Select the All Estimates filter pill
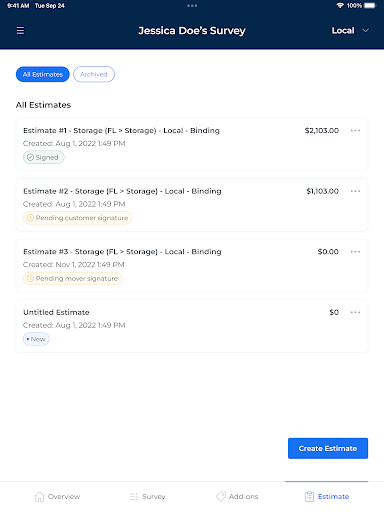Image resolution: width=384 pixels, height=512 pixels. pyautogui.click(x=43, y=74)
